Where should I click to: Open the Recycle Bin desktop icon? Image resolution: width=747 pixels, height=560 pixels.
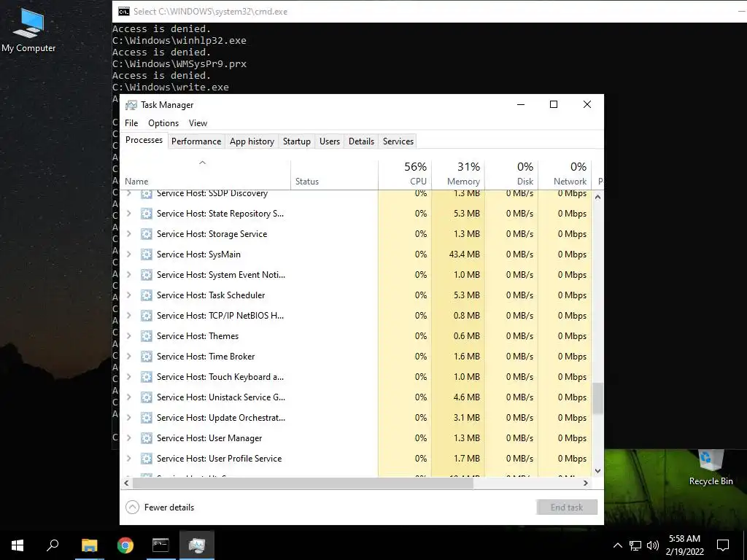click(711, 467)
